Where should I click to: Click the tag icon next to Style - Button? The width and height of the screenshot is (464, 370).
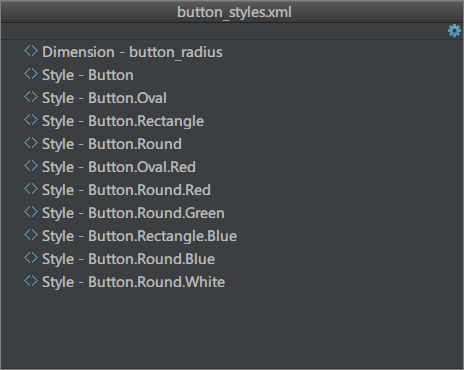pyautogui.click(x=31, y=74)
